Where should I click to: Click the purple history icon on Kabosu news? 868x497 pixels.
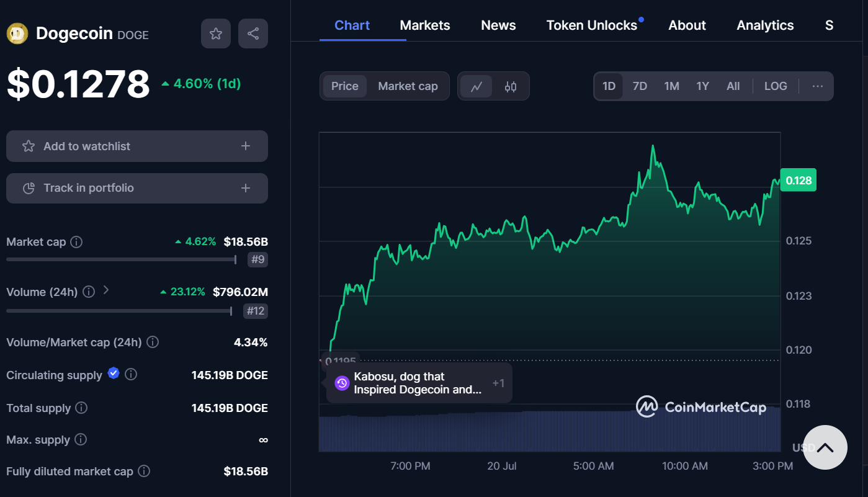pos(342,383)
